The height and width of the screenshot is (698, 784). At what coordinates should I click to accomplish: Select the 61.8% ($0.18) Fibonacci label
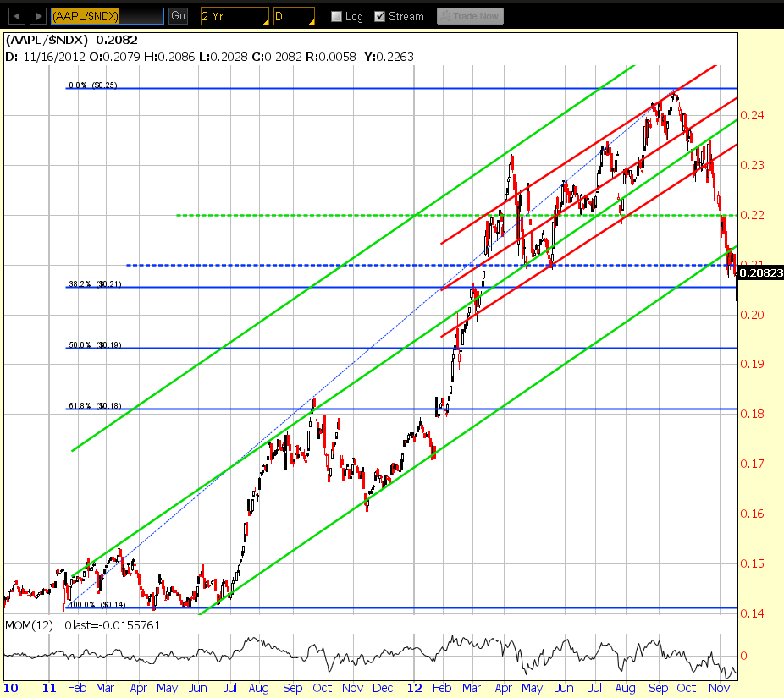point(95,406)
